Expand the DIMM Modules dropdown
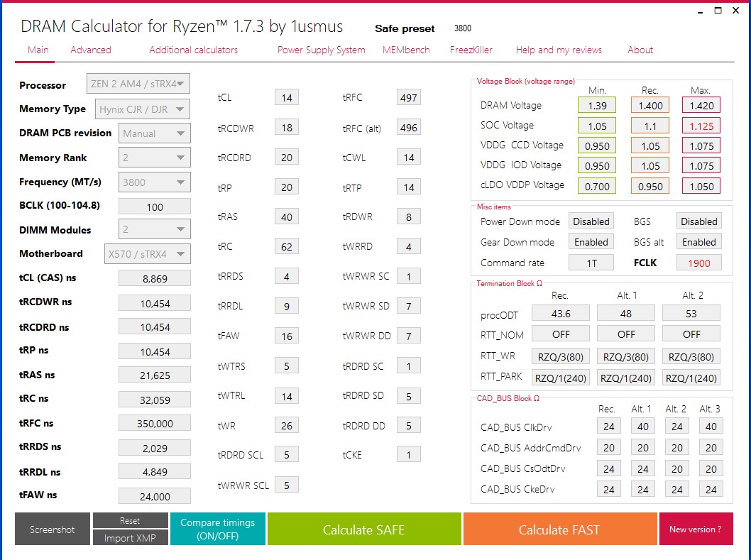 tap(154, 229)
